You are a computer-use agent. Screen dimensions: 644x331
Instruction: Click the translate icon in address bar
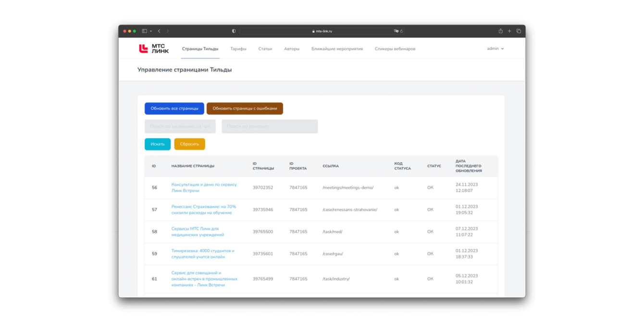coord(396,31)
